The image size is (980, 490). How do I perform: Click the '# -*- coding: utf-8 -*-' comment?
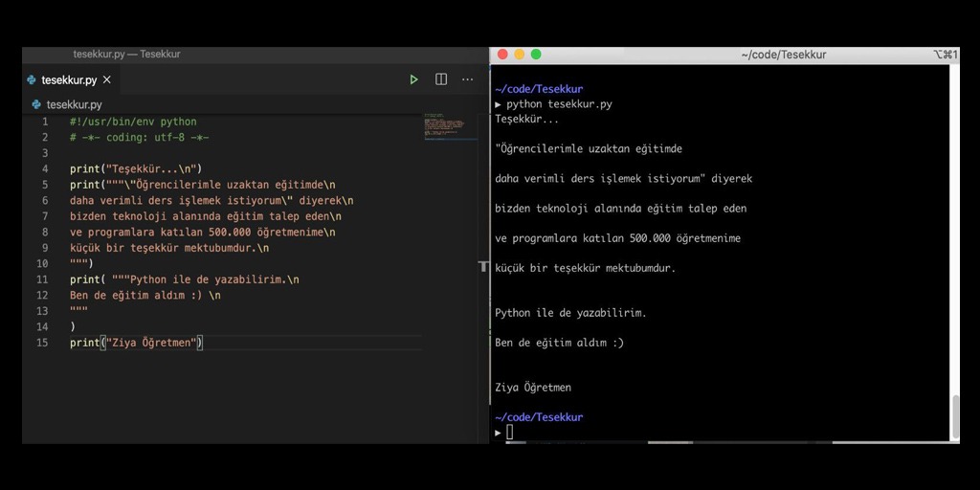pos(140,138)
